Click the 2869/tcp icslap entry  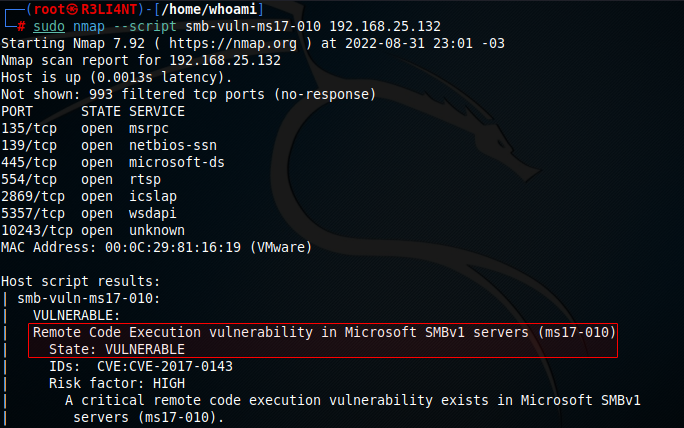(89, 196)
